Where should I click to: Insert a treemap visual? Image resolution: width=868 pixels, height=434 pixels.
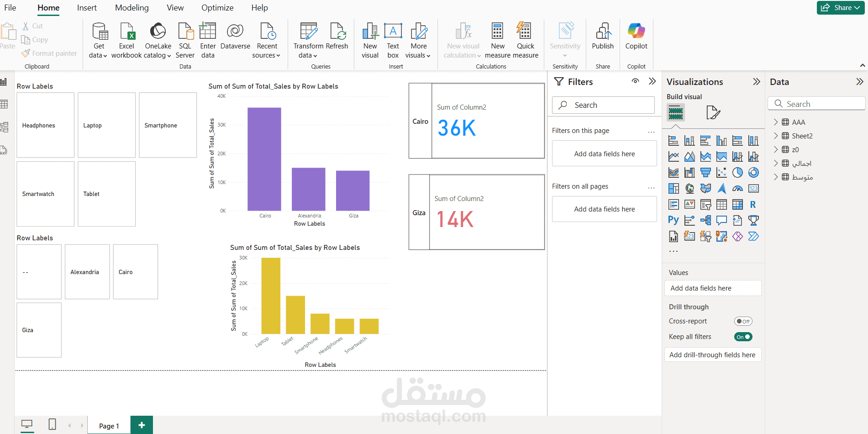tap(673, 189)
